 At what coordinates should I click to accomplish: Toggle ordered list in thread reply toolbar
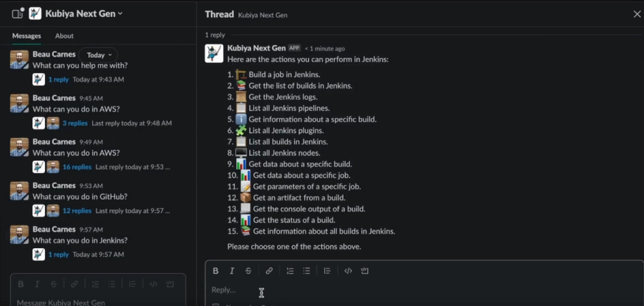pyautogui.click(x=290, y=271)
